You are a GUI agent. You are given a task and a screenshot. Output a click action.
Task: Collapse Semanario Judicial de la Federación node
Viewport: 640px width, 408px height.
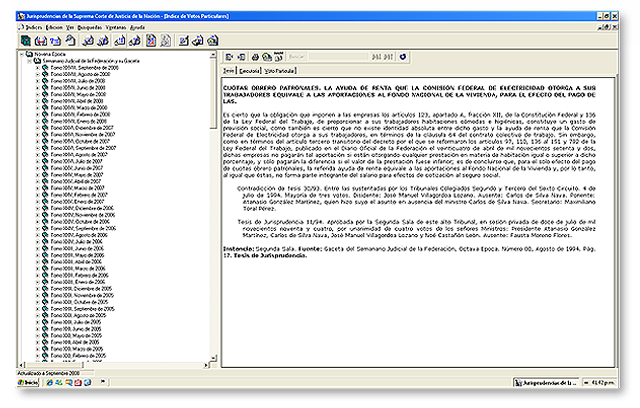29,61
